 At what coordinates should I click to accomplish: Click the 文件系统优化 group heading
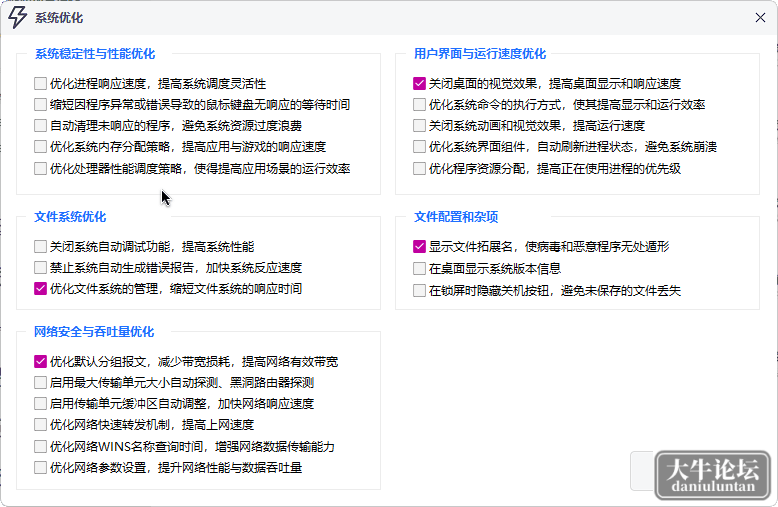70,217
